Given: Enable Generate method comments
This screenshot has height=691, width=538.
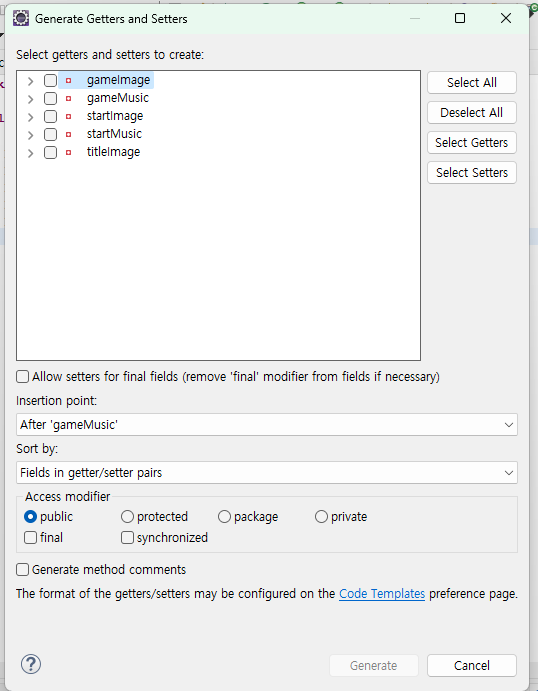Looking at the screenshot, I should [x=22, y=570].
